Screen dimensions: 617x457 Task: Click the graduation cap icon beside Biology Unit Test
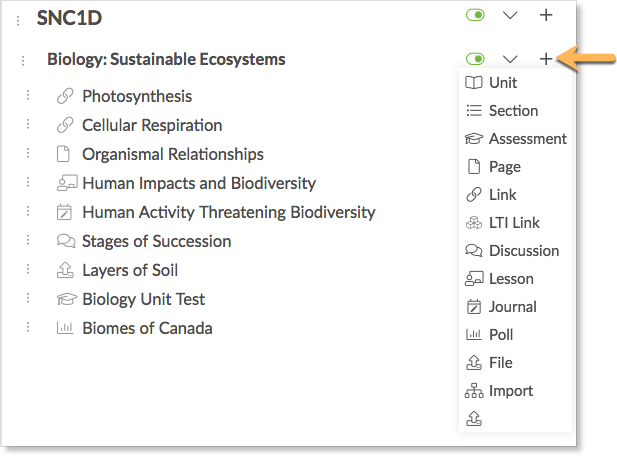tap(67, 299)
